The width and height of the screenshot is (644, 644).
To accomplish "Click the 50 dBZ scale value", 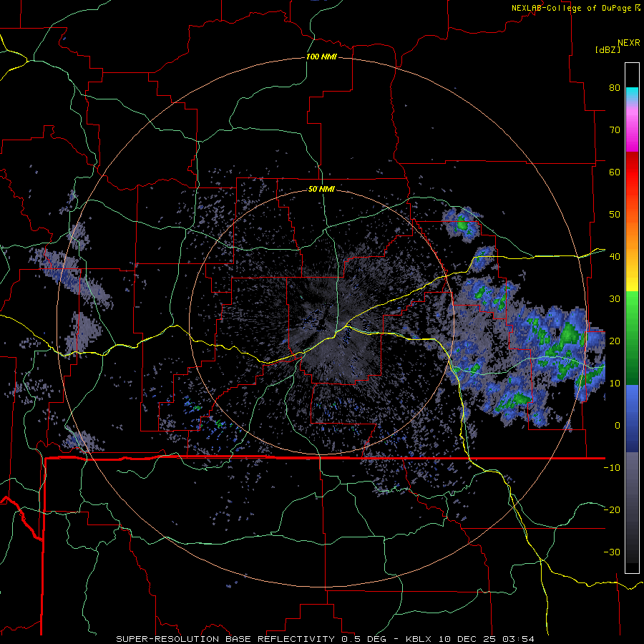I will tap(615, 215).
